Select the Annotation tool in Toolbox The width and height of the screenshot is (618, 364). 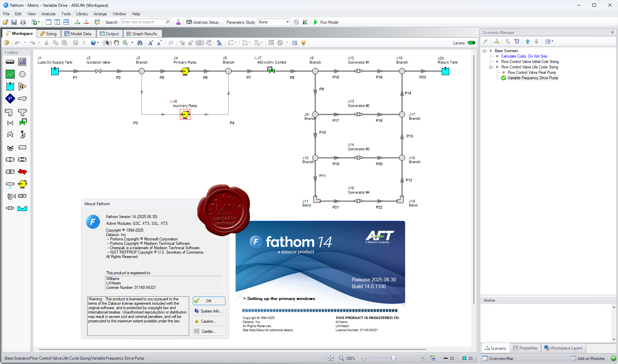pyautogui.click(x=22, y=62)
